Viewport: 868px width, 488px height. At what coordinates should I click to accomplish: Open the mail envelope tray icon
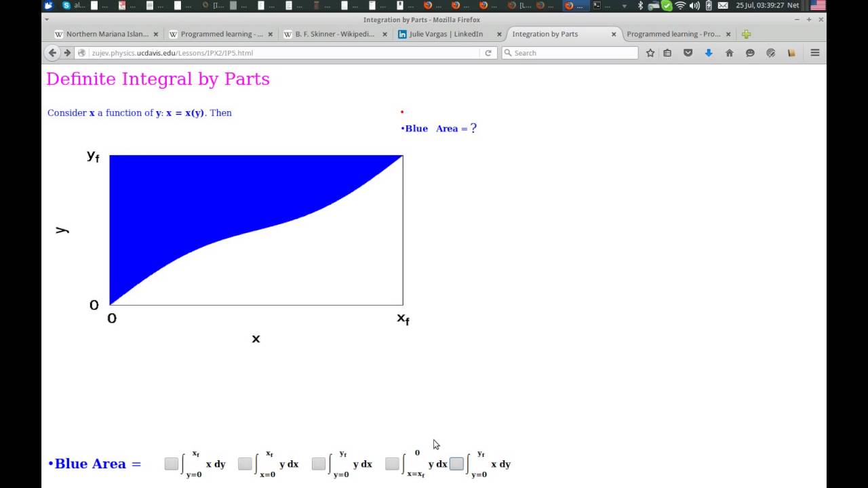click(723, 5)
